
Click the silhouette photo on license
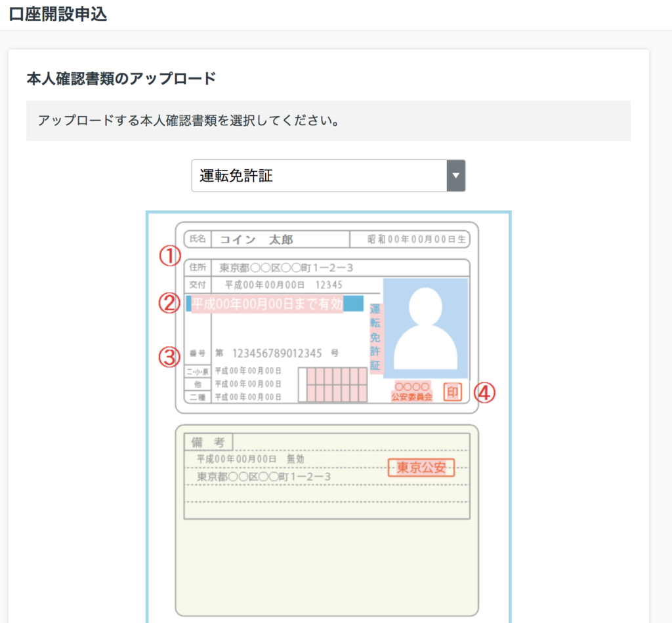[x=425, y=329]
